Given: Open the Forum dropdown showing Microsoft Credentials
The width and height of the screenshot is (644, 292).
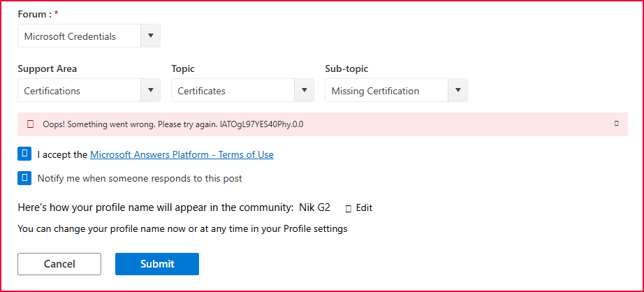Looking at the screenshot, I should [x=89, y=36].
